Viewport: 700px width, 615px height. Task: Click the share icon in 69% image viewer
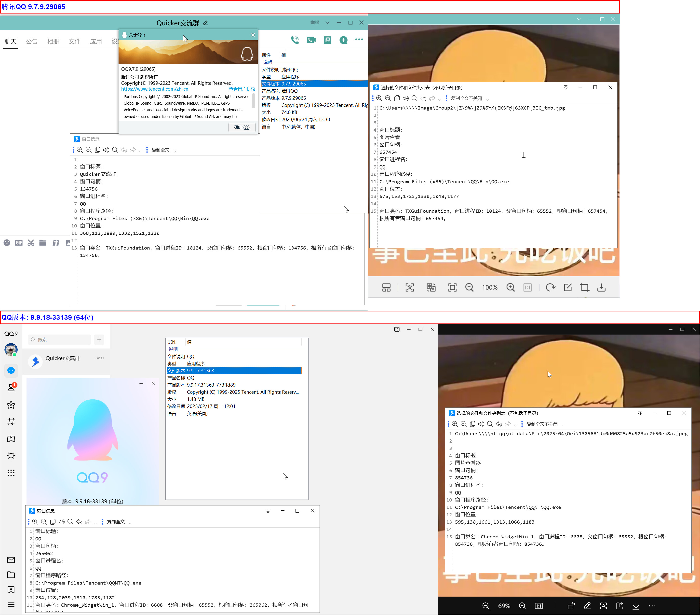(620, 606)
